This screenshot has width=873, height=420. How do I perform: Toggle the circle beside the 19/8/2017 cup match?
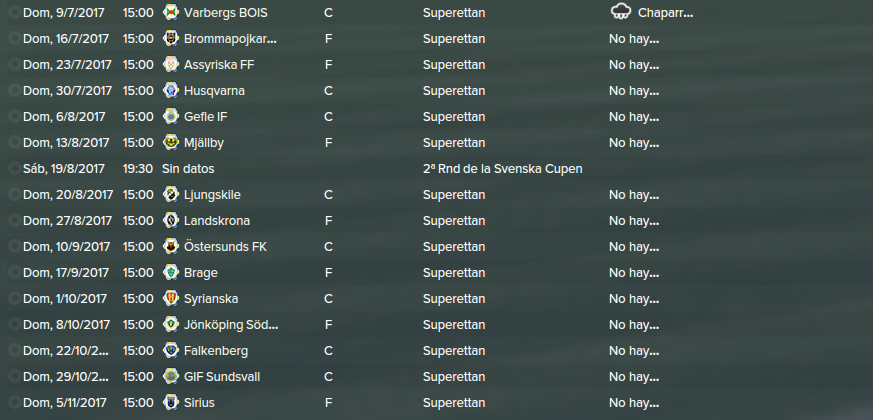tap(14, 168)
